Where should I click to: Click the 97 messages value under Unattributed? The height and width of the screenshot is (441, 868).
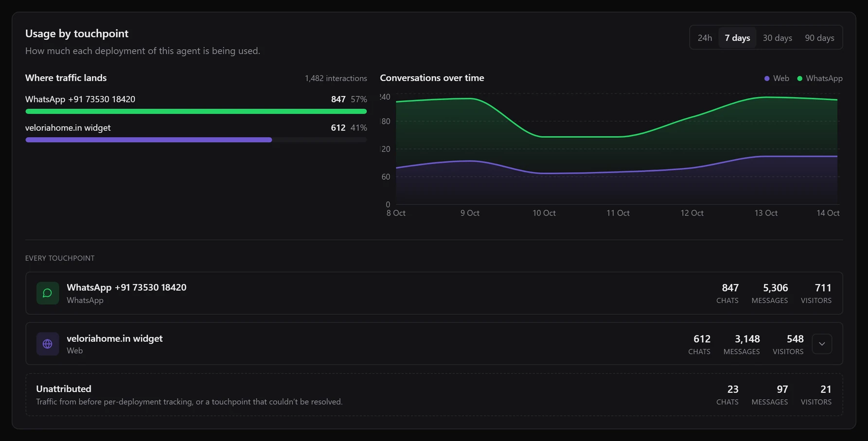point(782,389)
